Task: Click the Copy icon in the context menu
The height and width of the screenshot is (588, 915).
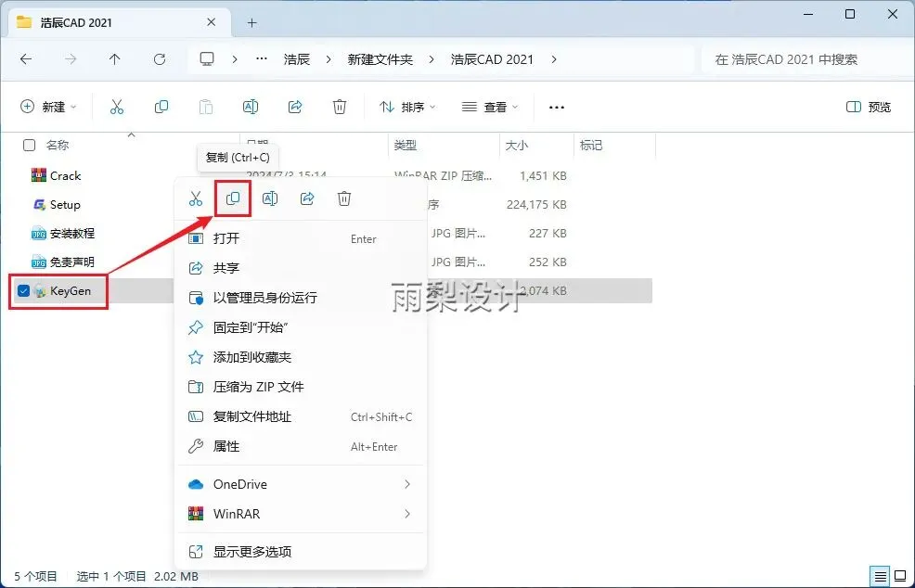Action: (233, 198)
